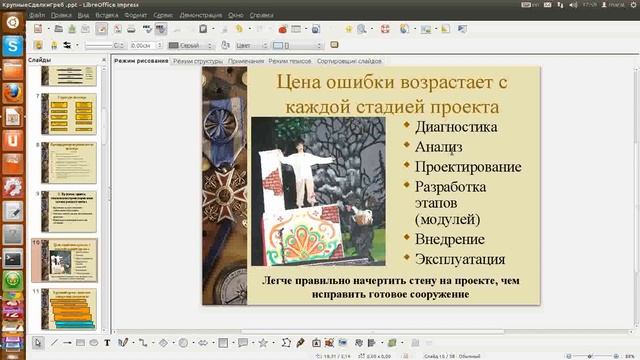640x360 pixels.
Task: Click the Area paint bucket icon
Action: 225,45
